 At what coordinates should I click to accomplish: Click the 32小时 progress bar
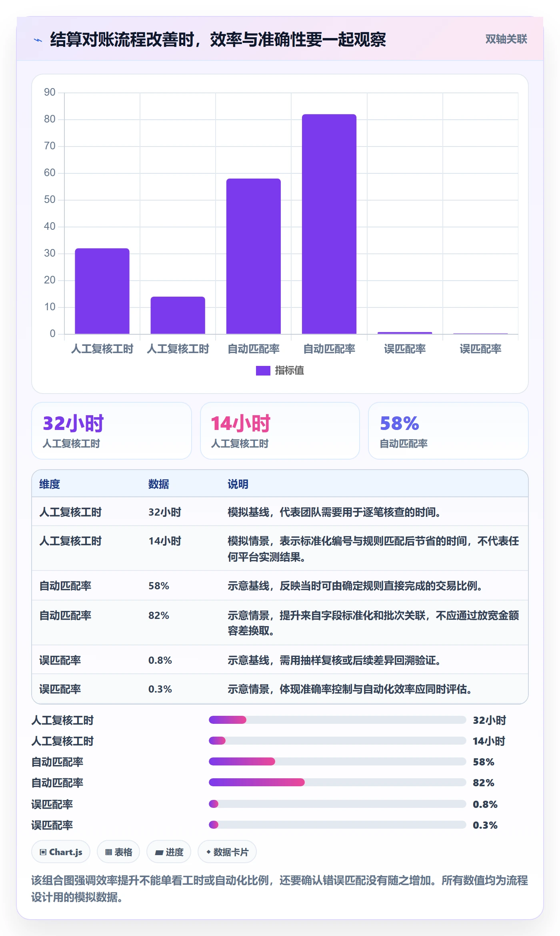click(x=337, y=720)
